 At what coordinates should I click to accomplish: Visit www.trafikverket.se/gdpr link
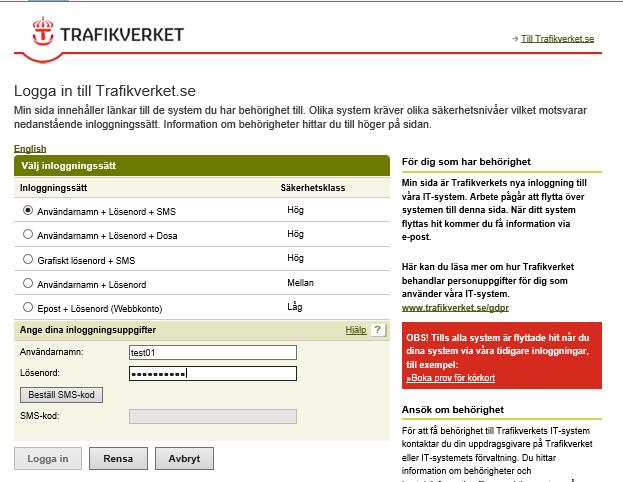455,308
